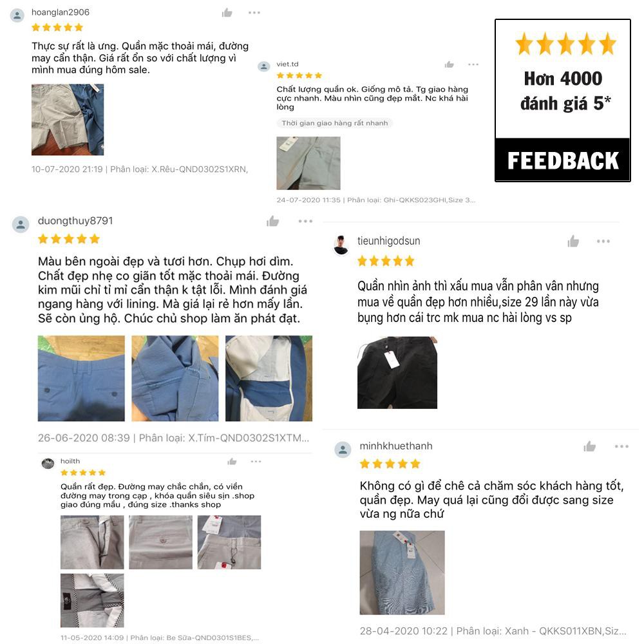Open three-dot menu on viet.td's review
The width and height of the screenshot is (644, 644).
pyautogui.click(x=473, y=64)
